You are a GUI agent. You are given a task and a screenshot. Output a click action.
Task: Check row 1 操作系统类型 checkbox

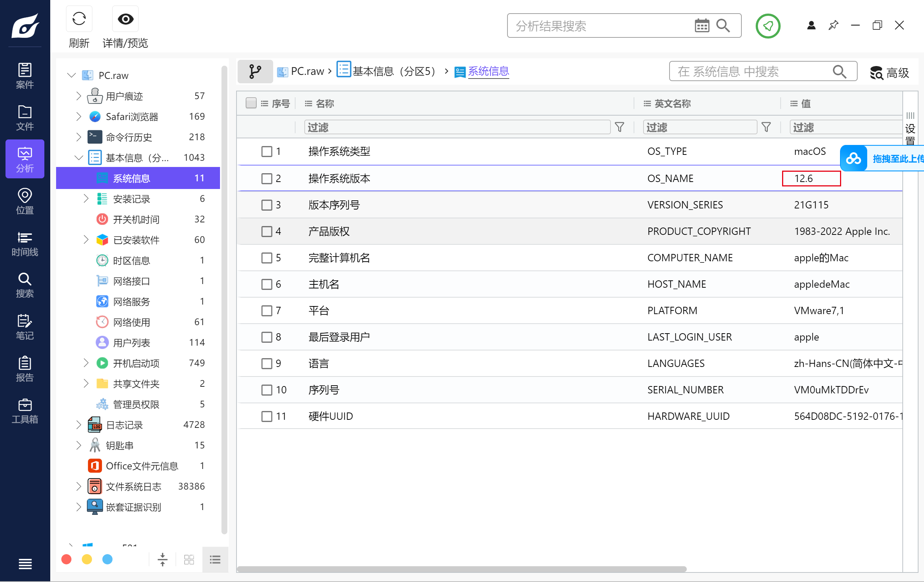(x=267, y=152)
